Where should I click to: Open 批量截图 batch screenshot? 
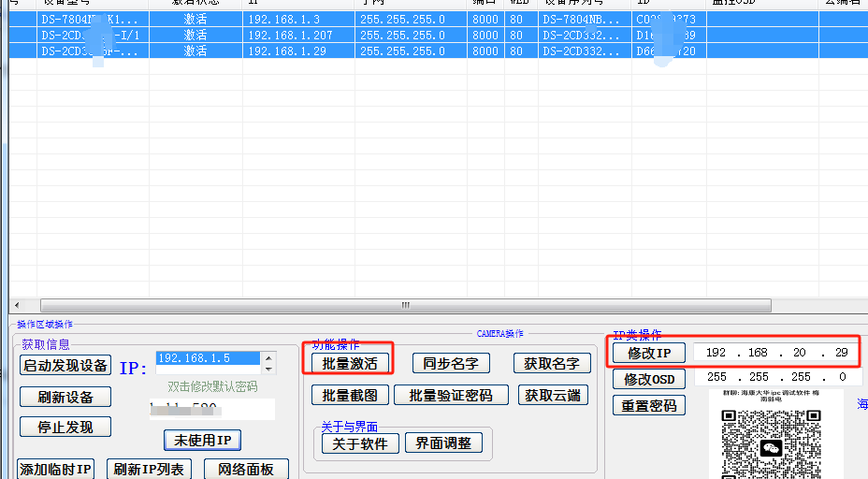(350, 395)
